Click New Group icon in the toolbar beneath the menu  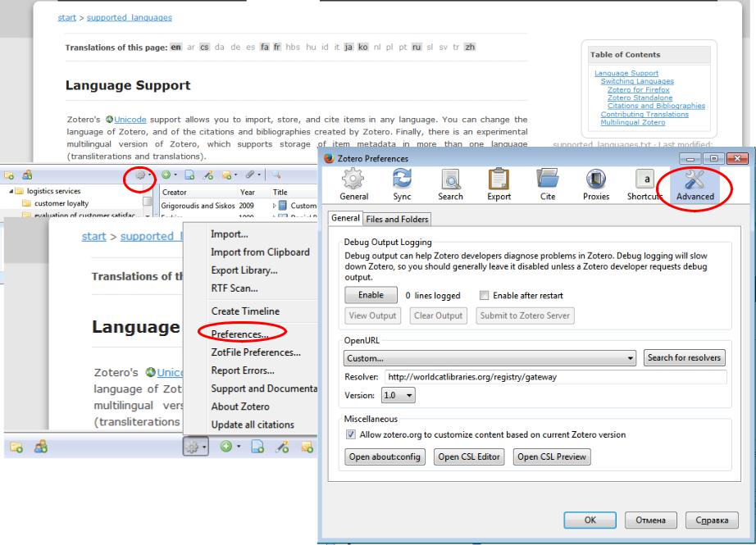(41, 447)
